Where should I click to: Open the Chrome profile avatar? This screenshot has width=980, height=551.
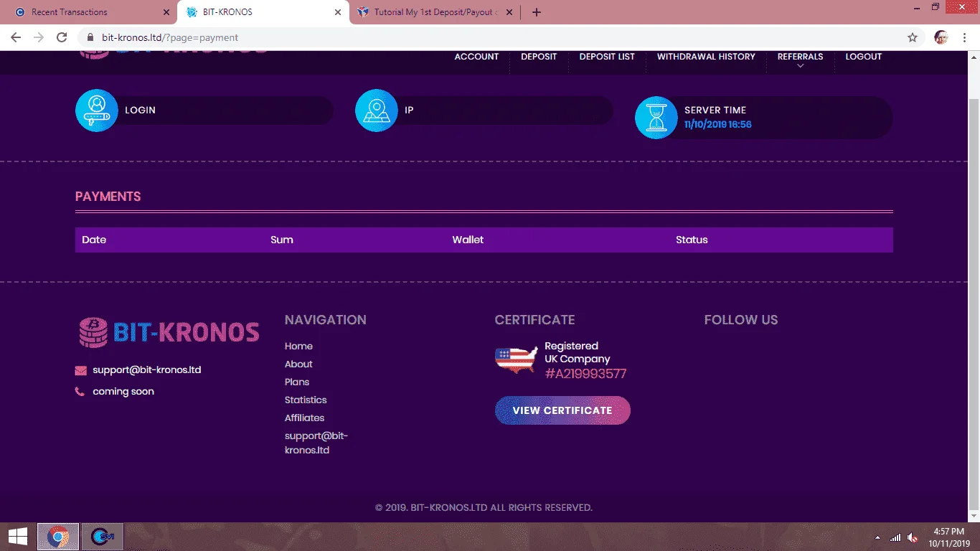941,37
